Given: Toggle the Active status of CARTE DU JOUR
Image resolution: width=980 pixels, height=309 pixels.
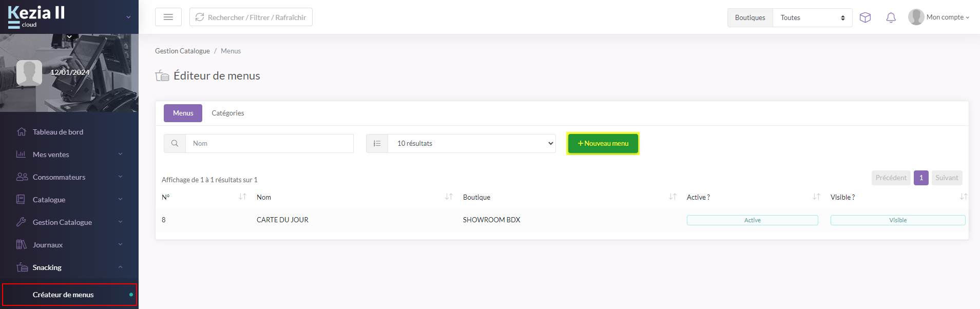Looking at the screenshot, I should pyautogui.click(x=752, y=220).
